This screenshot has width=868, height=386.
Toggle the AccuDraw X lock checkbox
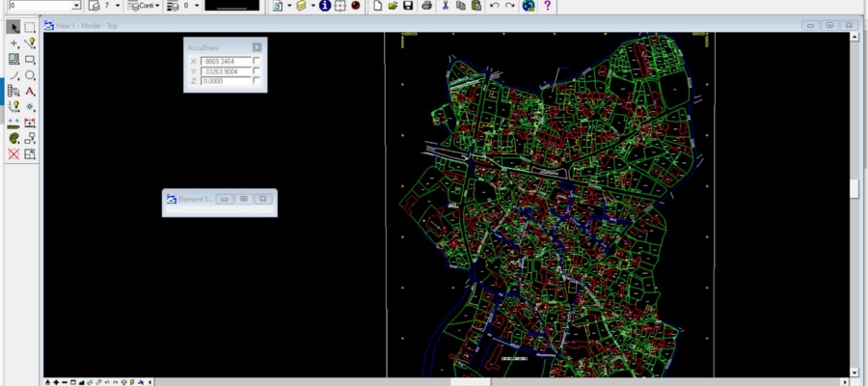257,61
